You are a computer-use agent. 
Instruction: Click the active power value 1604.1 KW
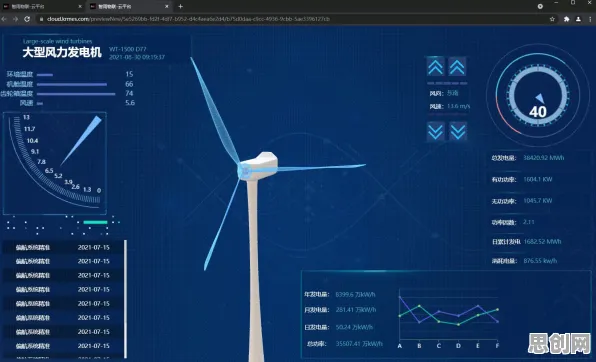tap(537, 179)
